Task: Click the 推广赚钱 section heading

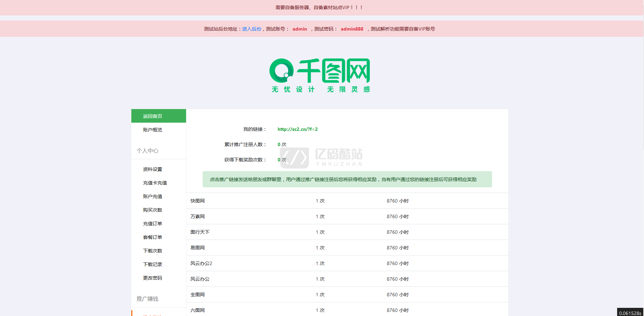Action: (x=147, y=299)
